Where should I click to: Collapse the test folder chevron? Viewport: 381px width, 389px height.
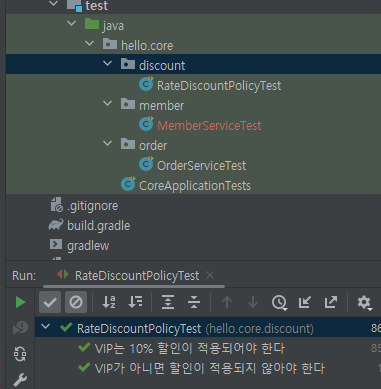53,4
